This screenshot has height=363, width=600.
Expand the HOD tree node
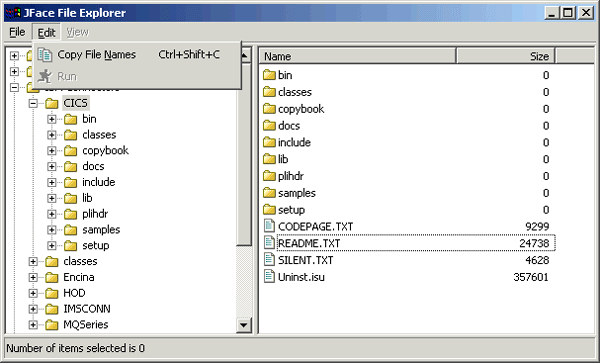click(x=33, y=293)
